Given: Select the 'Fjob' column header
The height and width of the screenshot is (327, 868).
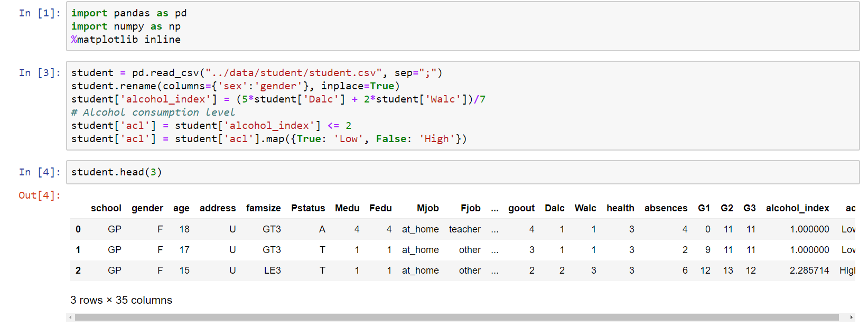Looking at the screenshot, I should click(x=471, y=208).
